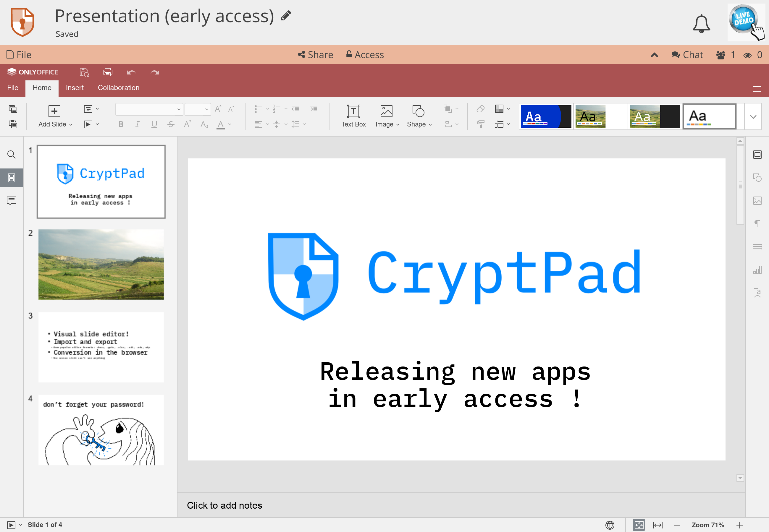The height and width of the screenshot is (532, 769).
Task: Open Slide settings in the right sidebar
Action: click(757, 154)
